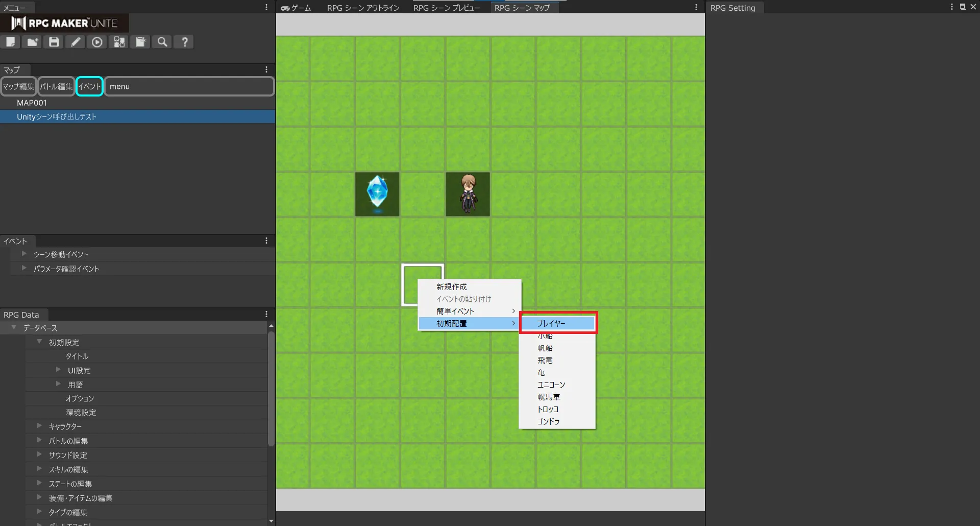Save the project with floppy disk icon
The width and height of the screenshot is (980, 526).
coord(54,42)
